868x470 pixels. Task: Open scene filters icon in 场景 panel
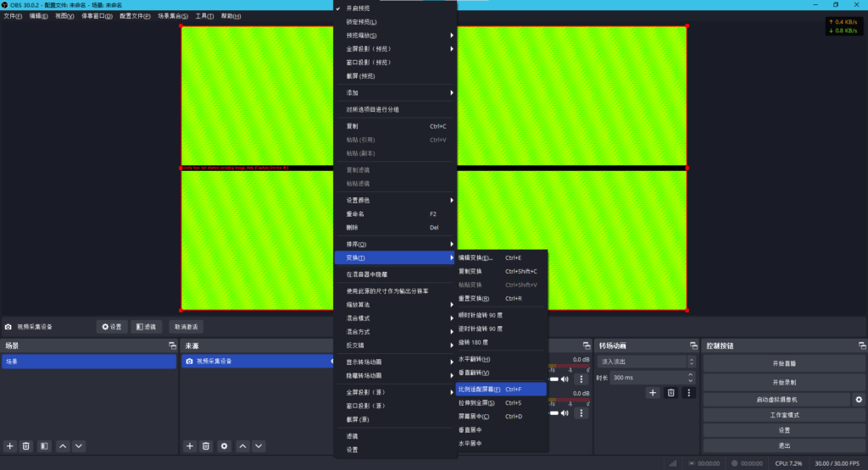[x=44, y=445]
